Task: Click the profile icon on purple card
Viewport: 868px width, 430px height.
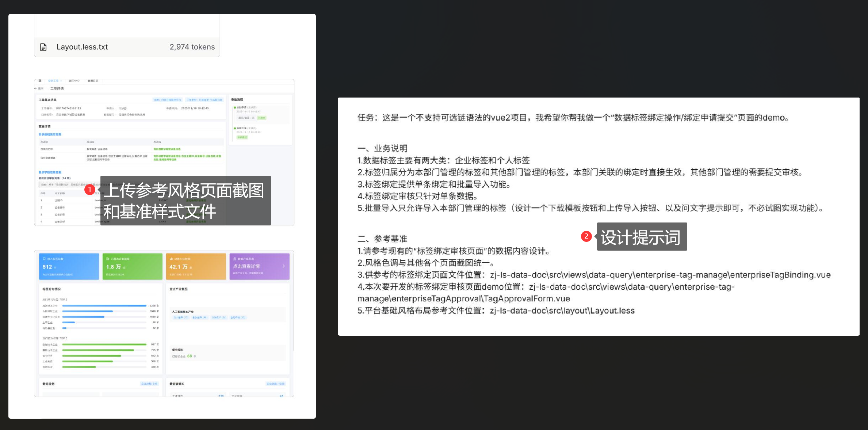Action: pos(234,259)
